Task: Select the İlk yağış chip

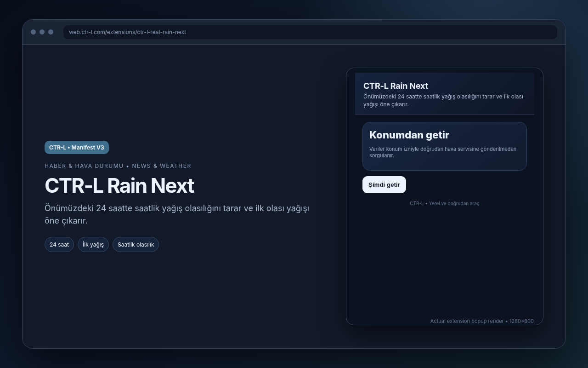Action: click(93, 244)
